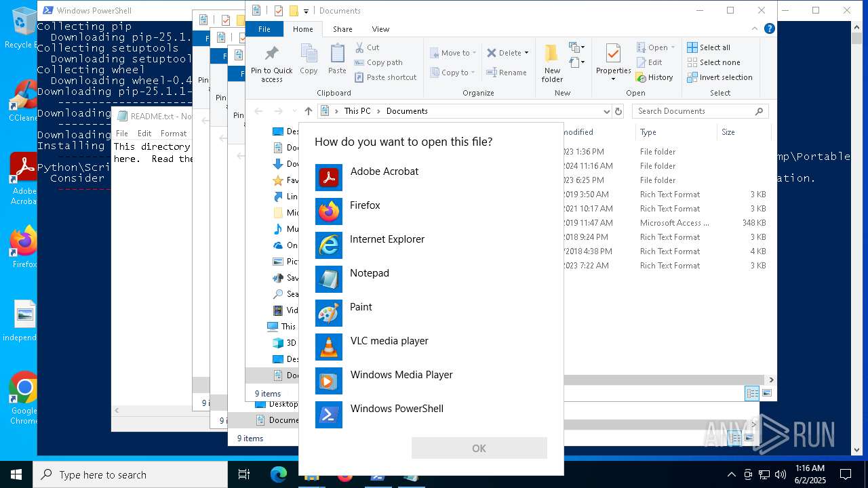Viewport: 868px width, 488px height.
Task: Choose Internet Explorer in the open-with list
Action: (x=431, y=245)
